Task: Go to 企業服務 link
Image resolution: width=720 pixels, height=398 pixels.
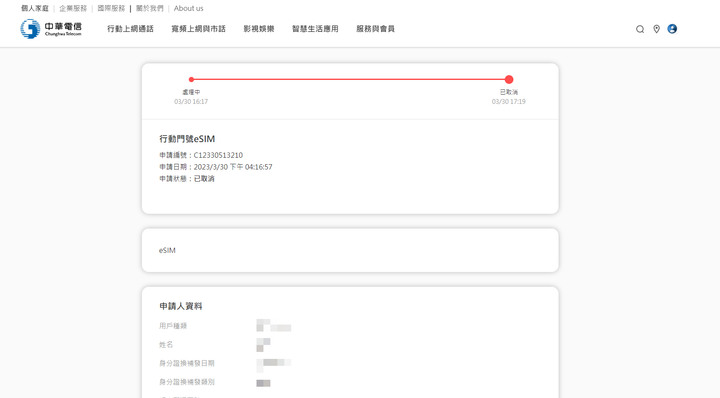Action: (73, 8)
